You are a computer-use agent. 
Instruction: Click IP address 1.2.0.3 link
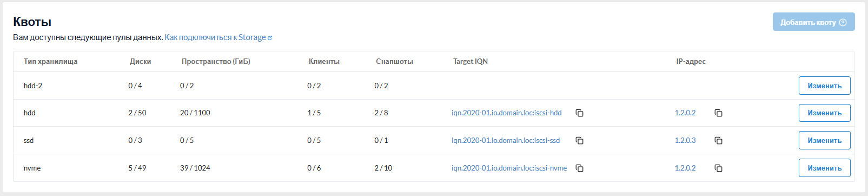pyautogui.click(x=685, y=141)
